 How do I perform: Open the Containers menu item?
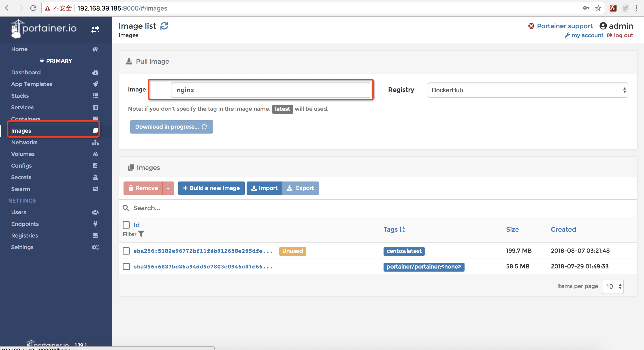(x=26, y=119)
